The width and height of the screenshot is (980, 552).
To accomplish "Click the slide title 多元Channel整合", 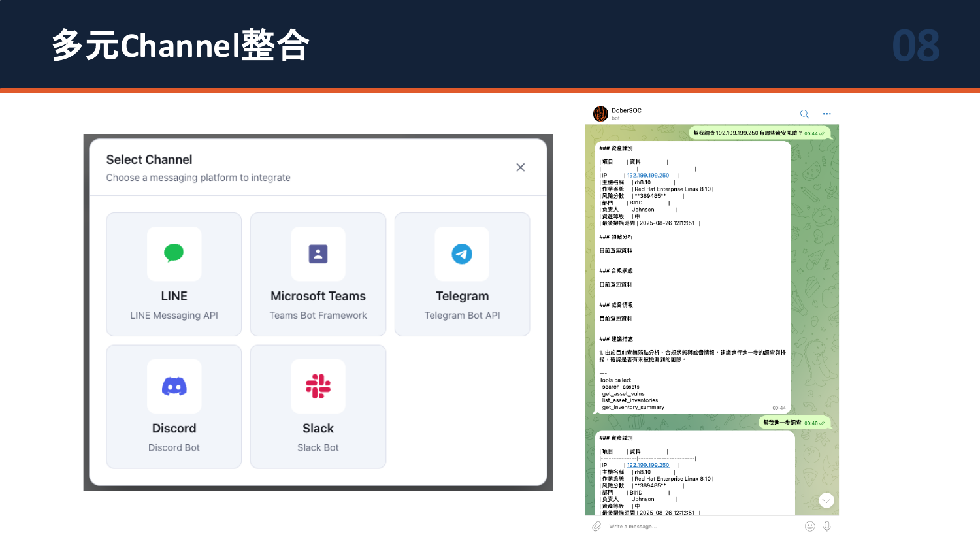I will click(180, 45).
